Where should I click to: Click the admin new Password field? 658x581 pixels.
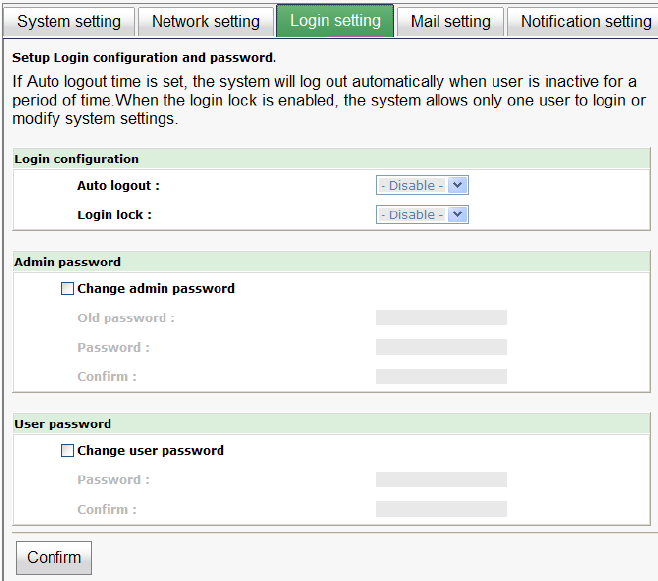pos(441,347)
